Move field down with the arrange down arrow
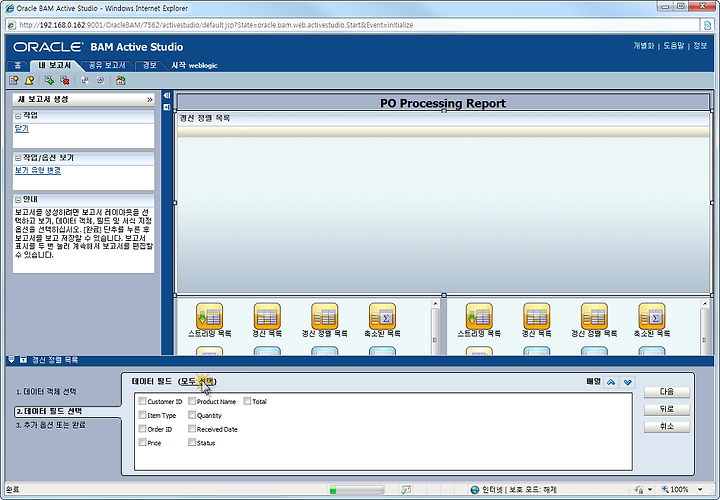The height and width of the screenshot is (500, 720). [x=628, y=382]
